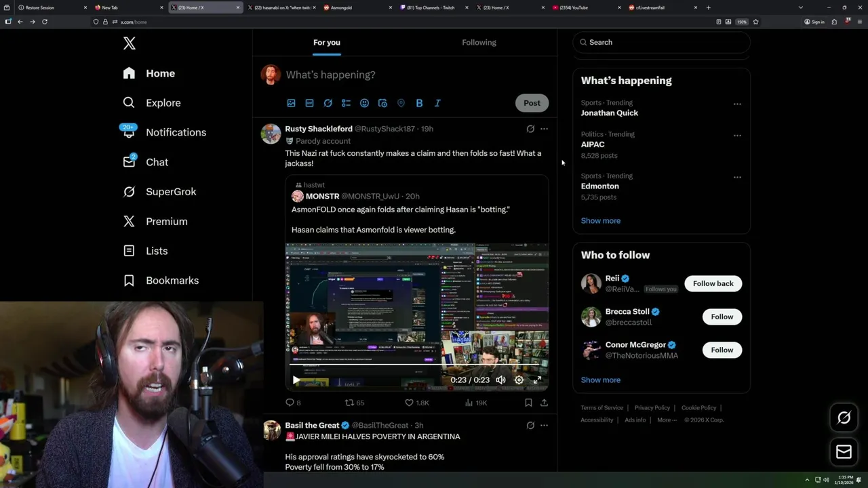Add a poll to the post
Viewport: 868px width, 488px height.
(346, 103)
